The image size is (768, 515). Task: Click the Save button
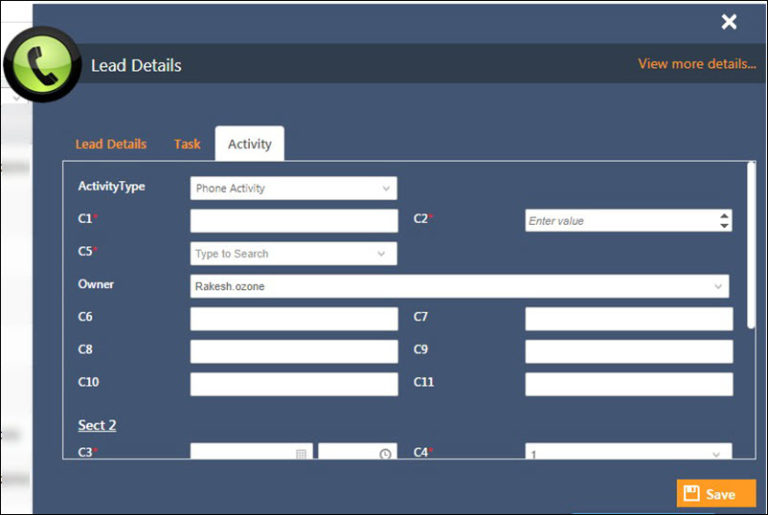point(716,494)
